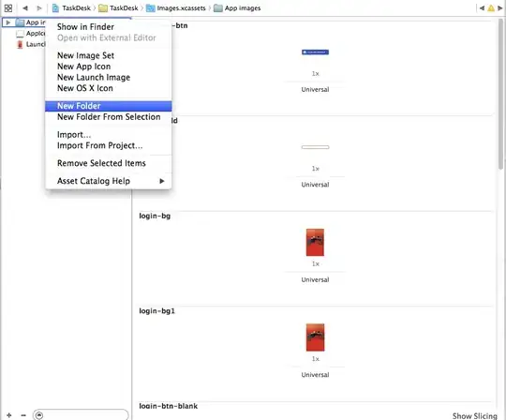Viewport: 506px width, 420px height.
Task: Click the TaskDesk project file icon
Action: coord(55,8)
